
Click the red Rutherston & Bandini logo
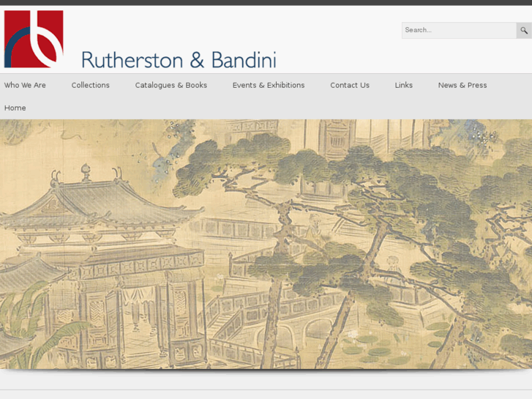coord(34,39)
